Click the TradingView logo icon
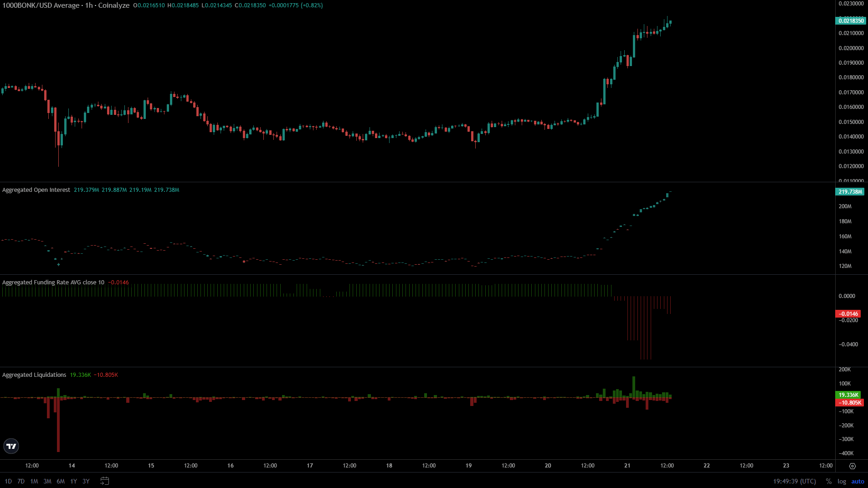The image size is (868, 488). (x=11, y=446)
